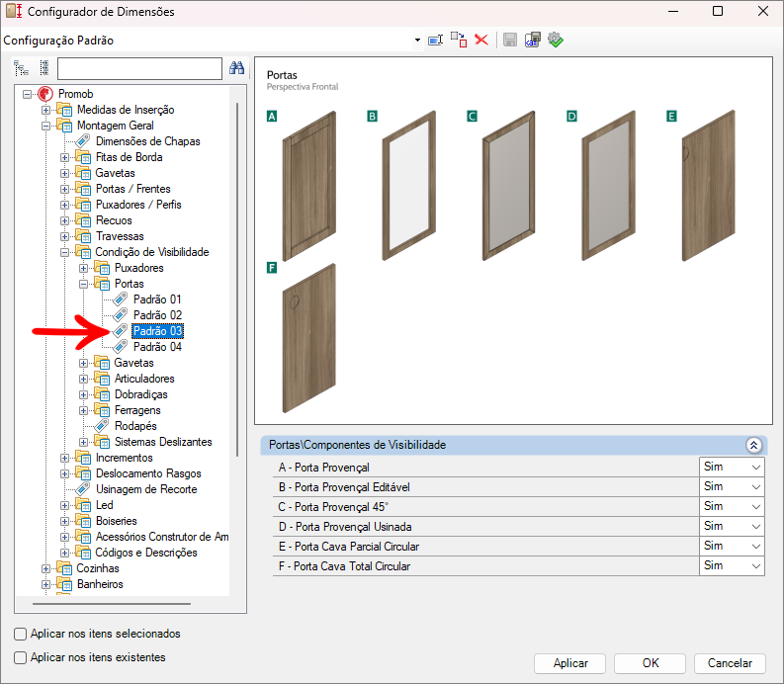Expand the Medidas de Inserção node
Screen dimensions: 784x684
[45, 110]
